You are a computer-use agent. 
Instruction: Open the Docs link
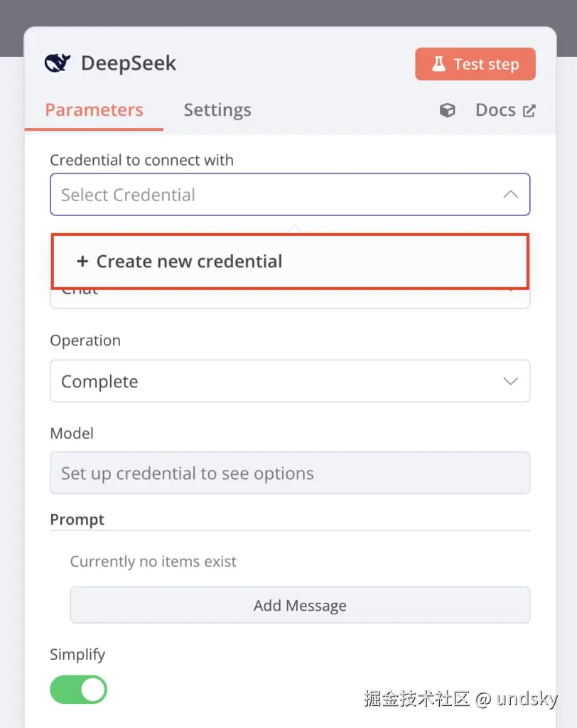point(495,110)
